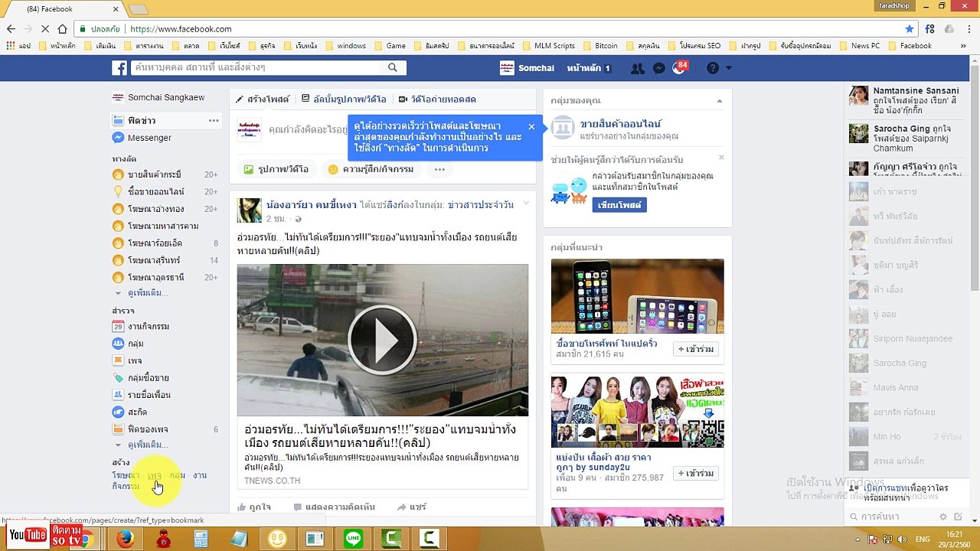Open the phone group thumbnail image
This screenshot has width=980, height=551.
(637, 296)
